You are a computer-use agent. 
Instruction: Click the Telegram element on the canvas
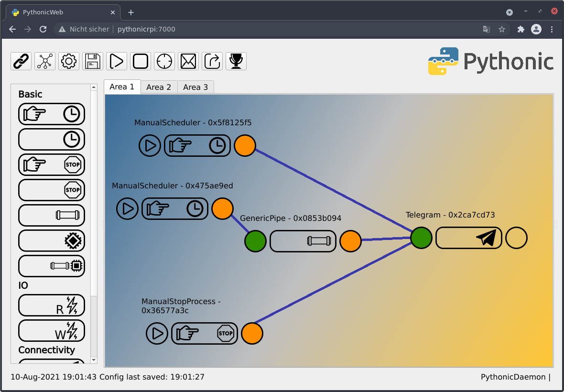[x=468, y=238]
